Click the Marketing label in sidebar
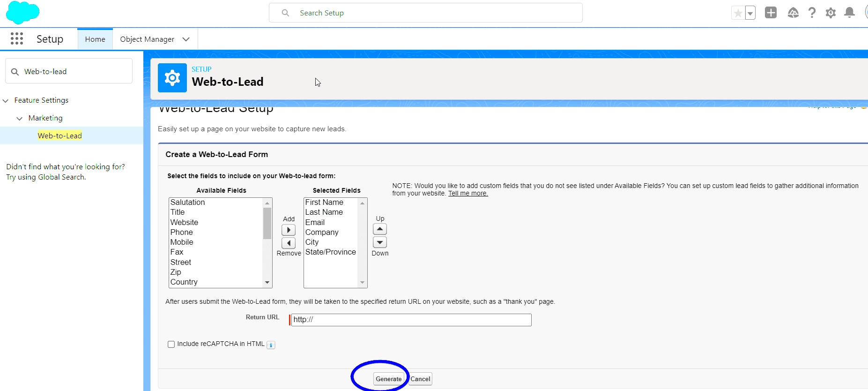 (45, 118)
